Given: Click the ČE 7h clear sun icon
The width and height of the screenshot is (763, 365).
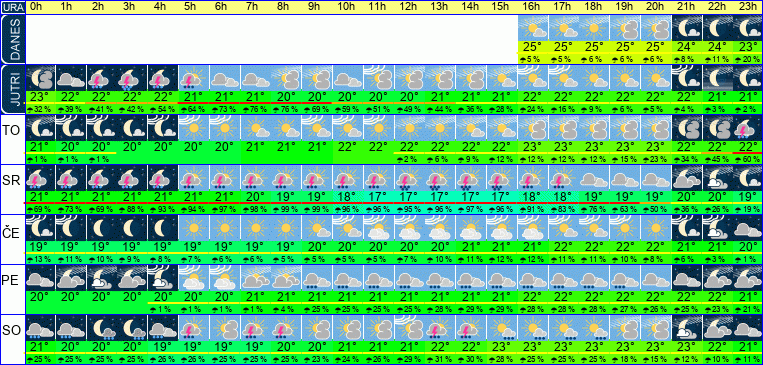Looking at the screenshot, I should pyautogui.click(x=255, y=228).
